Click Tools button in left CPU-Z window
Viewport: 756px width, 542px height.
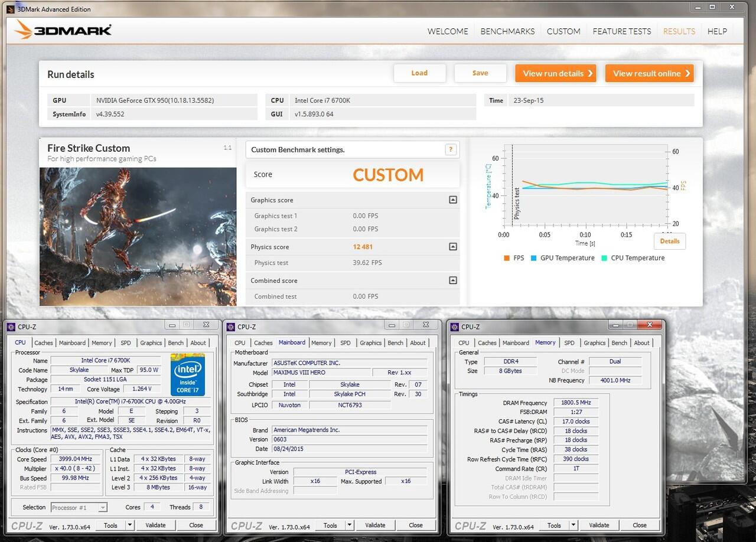(x=110, y=525)
